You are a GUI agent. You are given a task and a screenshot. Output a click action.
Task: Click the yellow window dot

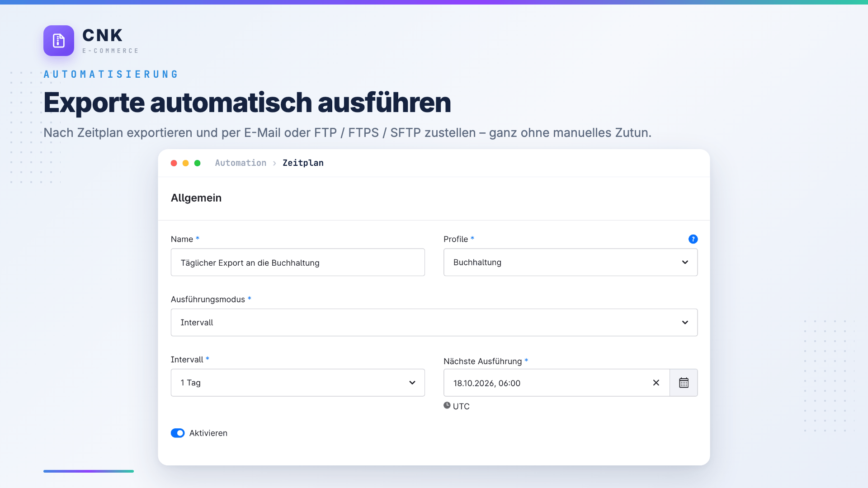point(185,163)
